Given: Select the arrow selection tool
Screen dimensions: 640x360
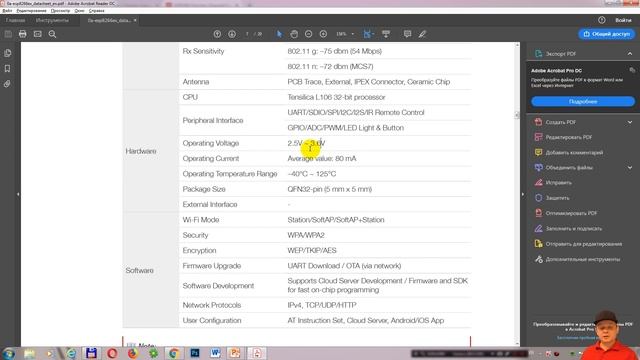Looking at the screenshot, I should [279, 34].
